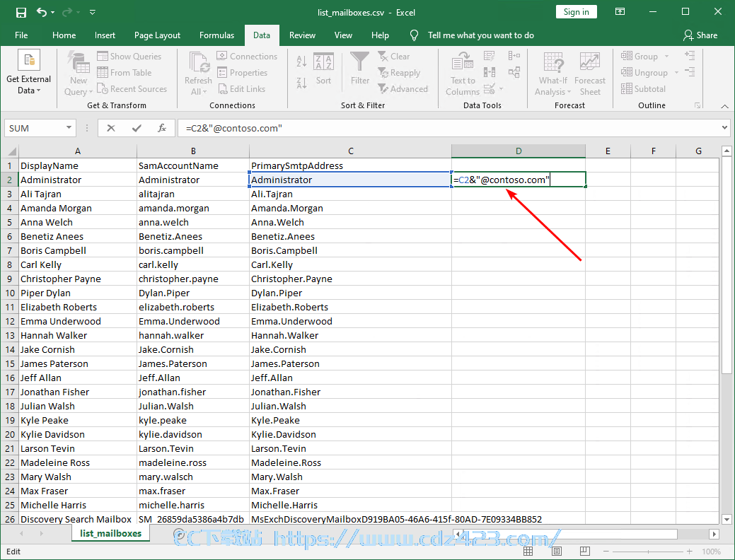The width and height of the screenshot is (735, 560).
Task: Select row 10 header
Action: (10, 293)
